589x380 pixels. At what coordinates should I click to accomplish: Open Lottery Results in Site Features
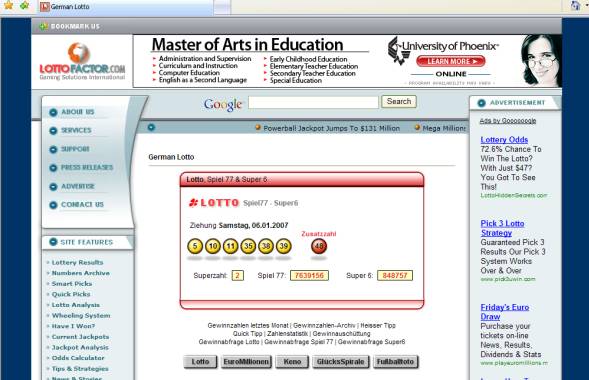(x=77, y=262)
